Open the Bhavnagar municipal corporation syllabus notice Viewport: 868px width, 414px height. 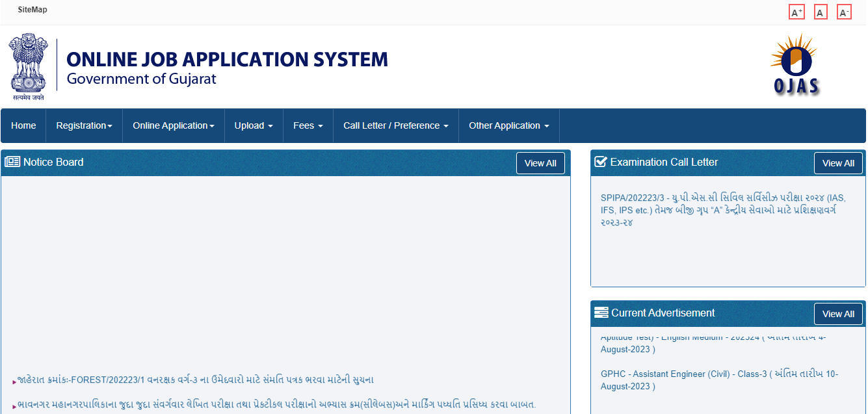pos(276,404)
